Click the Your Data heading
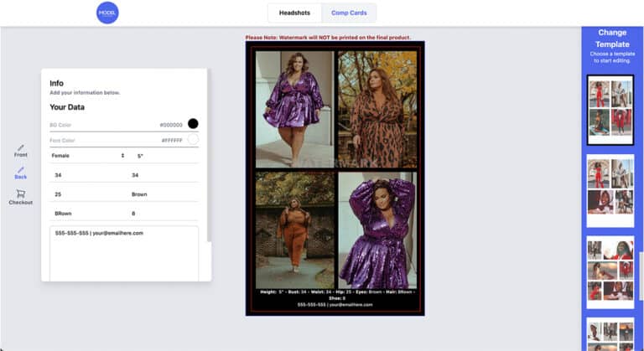The image size is (644, 351). click(67, 107)
